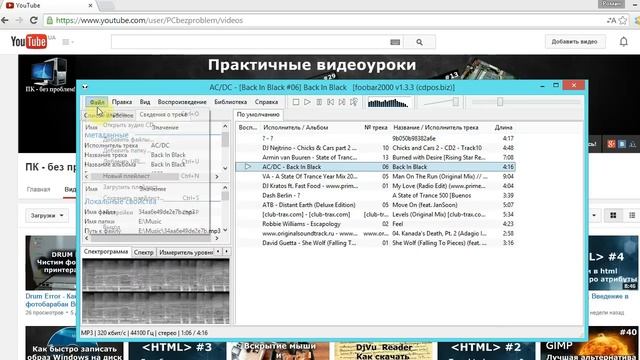The image size is (640, 360).
Task: Open YouTube notifications bell
Action: [624, 42]
